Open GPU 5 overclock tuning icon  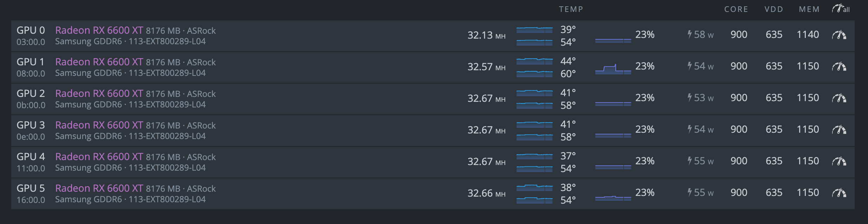(x=839, y=193)
